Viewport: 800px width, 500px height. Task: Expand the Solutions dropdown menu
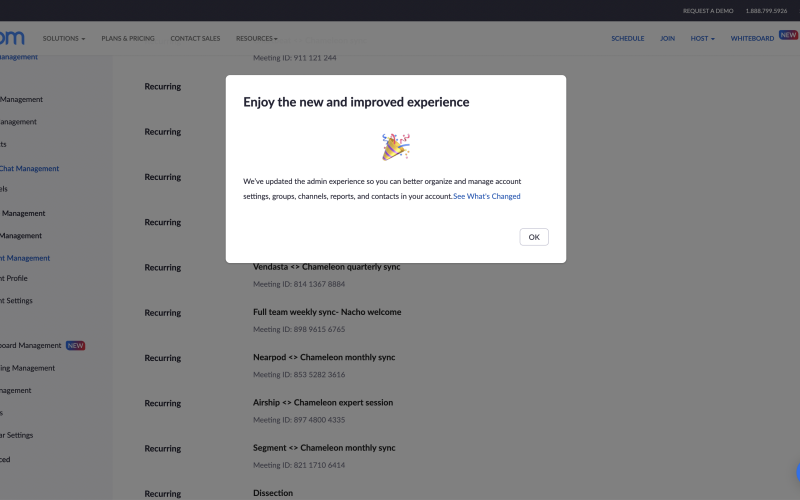pos(64,38)
